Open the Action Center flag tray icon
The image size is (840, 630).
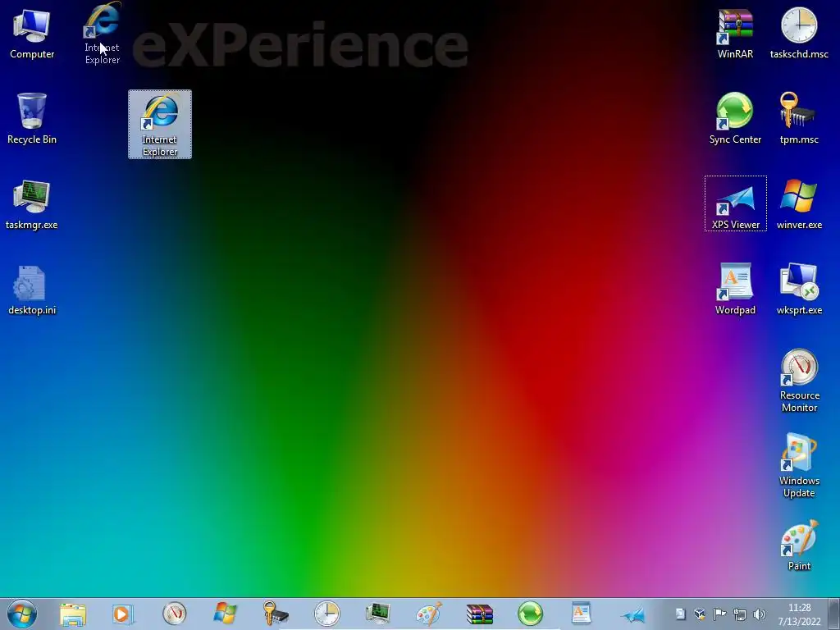[x=719, y=614]
